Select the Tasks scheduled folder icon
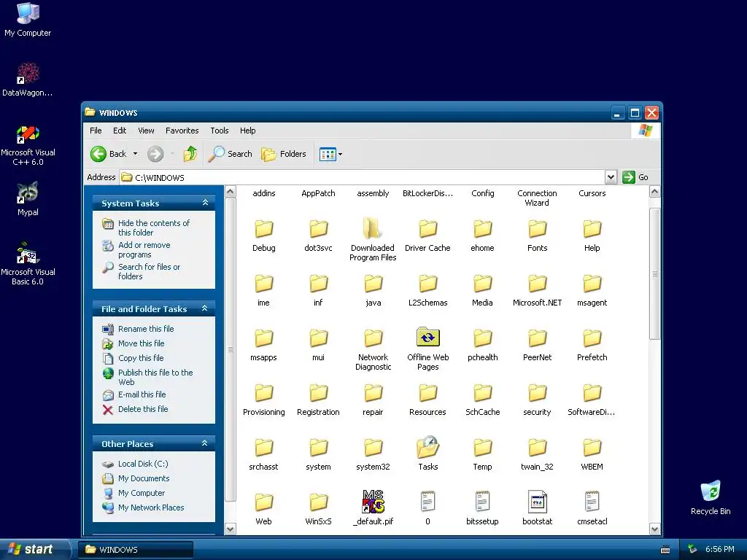The width and height of the screenshot is (747, 560). (427, 447)
